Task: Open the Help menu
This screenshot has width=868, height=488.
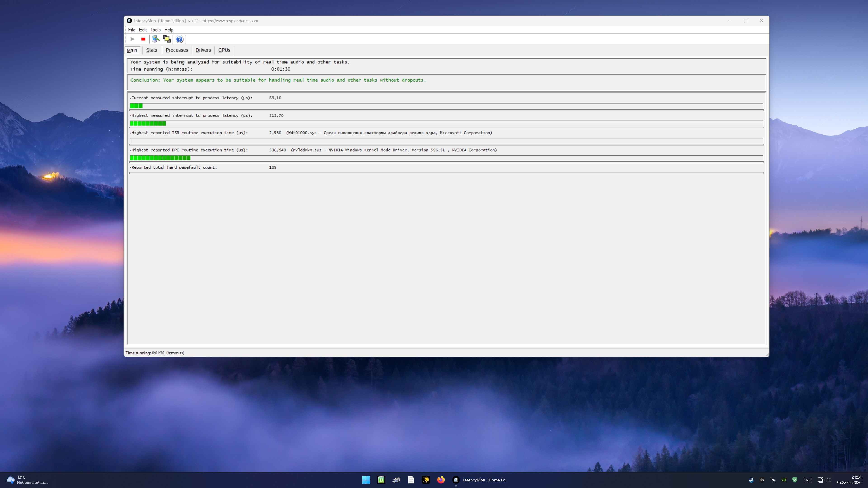Action: pos(169,30)
